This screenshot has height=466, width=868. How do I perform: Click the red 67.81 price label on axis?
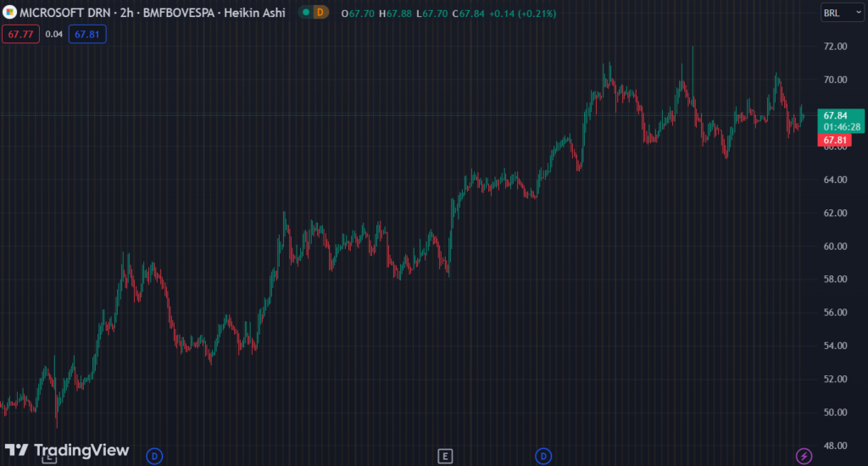(834, 140)
